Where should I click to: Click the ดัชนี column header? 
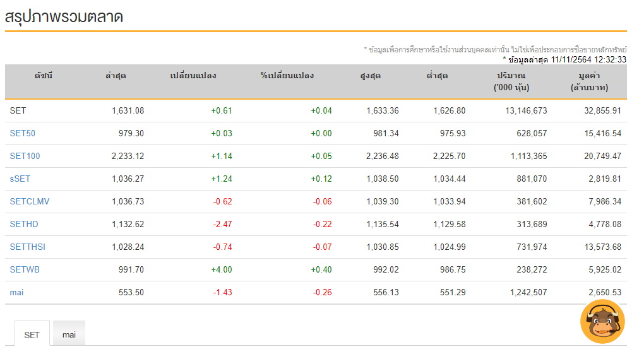pos(43,76)
